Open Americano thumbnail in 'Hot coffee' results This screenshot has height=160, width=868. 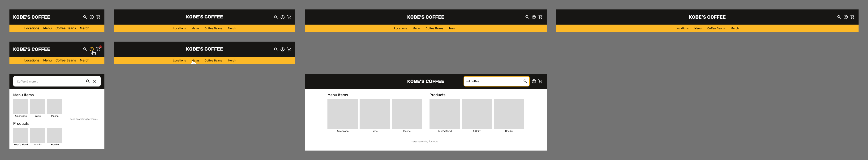point(342,114)
